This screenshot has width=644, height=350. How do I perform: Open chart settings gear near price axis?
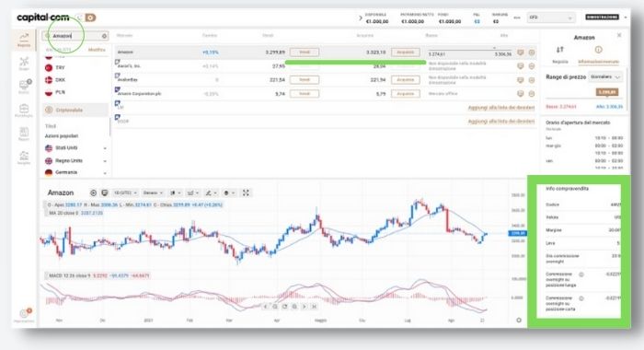click(x=519, y=320)
